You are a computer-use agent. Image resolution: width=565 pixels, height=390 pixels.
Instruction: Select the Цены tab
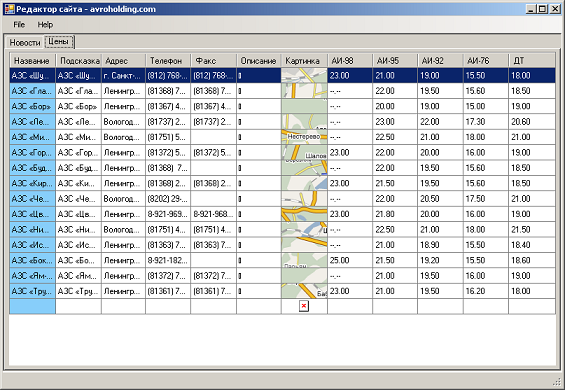pyautogui.click(x=59, y=41)
